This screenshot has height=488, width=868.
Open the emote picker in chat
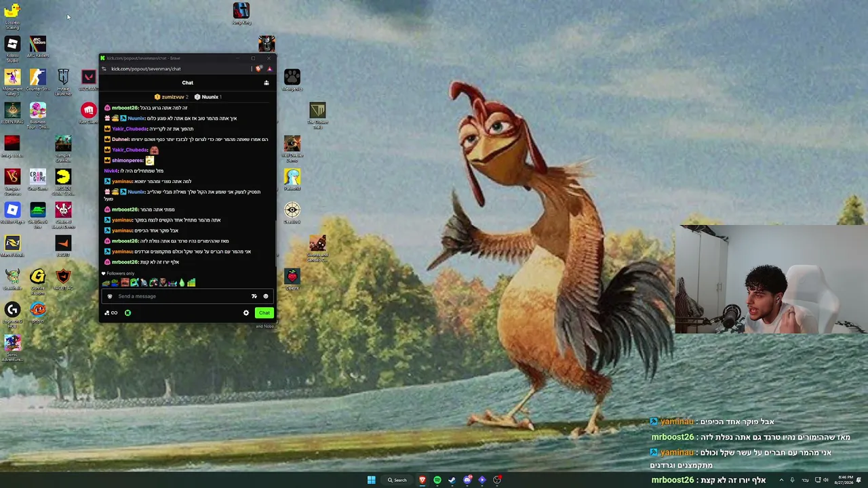266,296
